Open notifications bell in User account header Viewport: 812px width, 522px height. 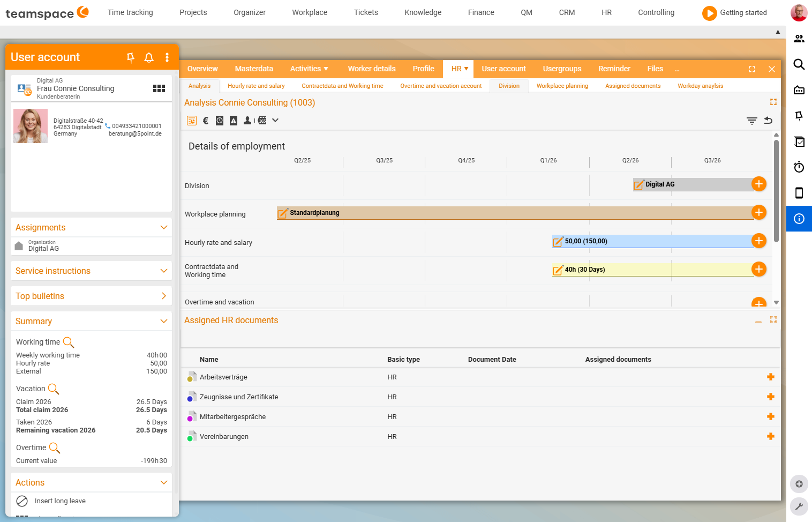pyautogui.click(x=149, y=57)
